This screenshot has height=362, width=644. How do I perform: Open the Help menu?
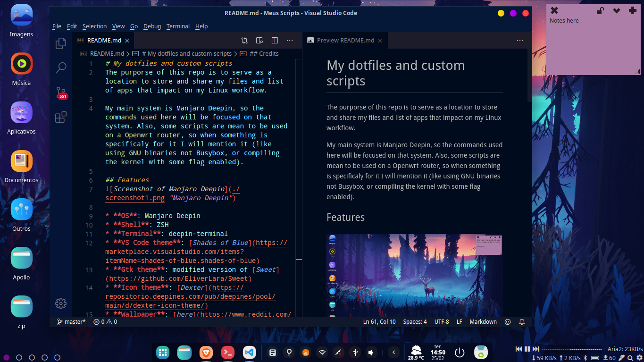click(201, 26)
